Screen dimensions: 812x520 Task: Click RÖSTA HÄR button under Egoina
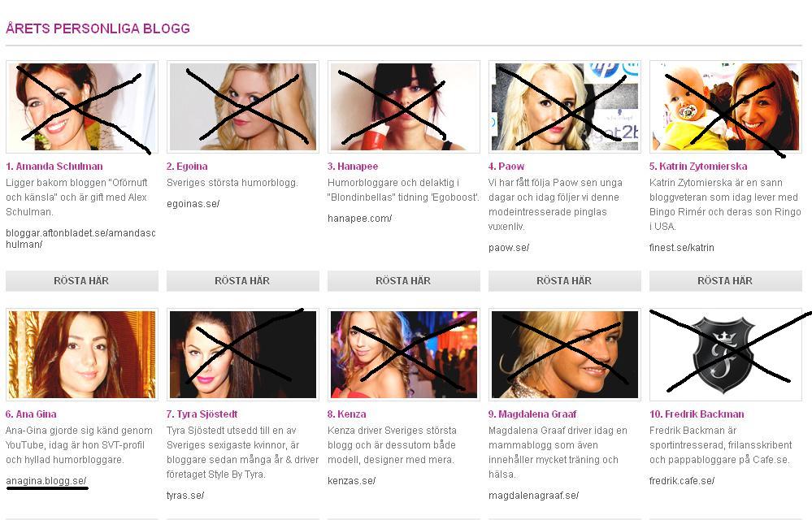(x=243, y=280)
